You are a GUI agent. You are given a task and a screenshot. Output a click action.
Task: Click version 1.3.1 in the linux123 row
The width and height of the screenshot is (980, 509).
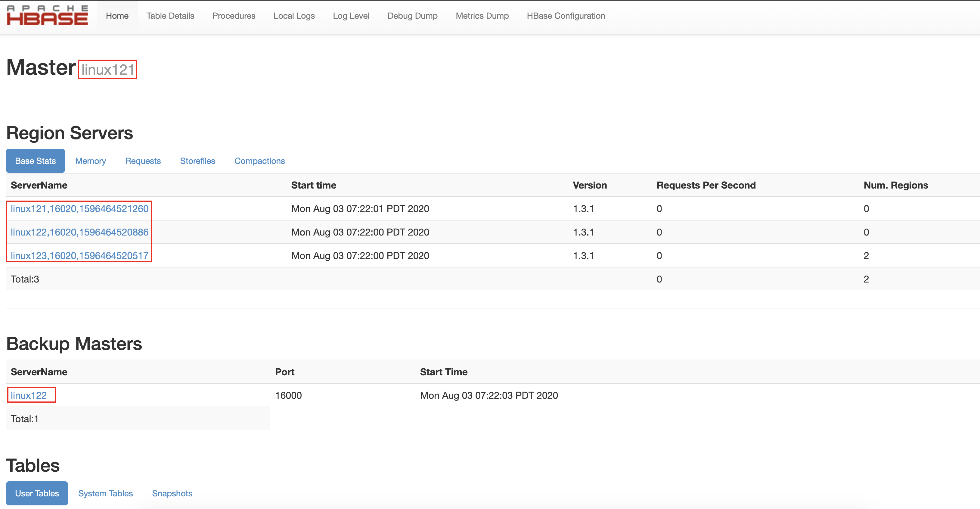pyautogui.click(x=583, y=256)
